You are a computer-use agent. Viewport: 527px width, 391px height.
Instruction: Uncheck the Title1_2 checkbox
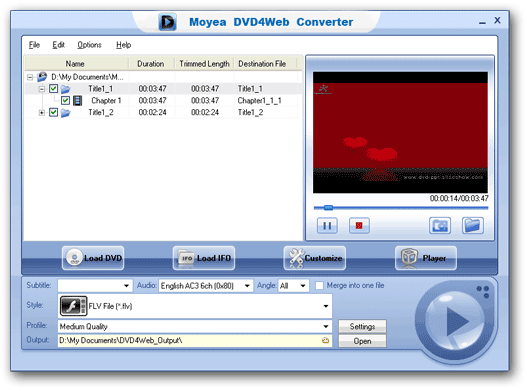pyautogui.click(x=53, y=112)
